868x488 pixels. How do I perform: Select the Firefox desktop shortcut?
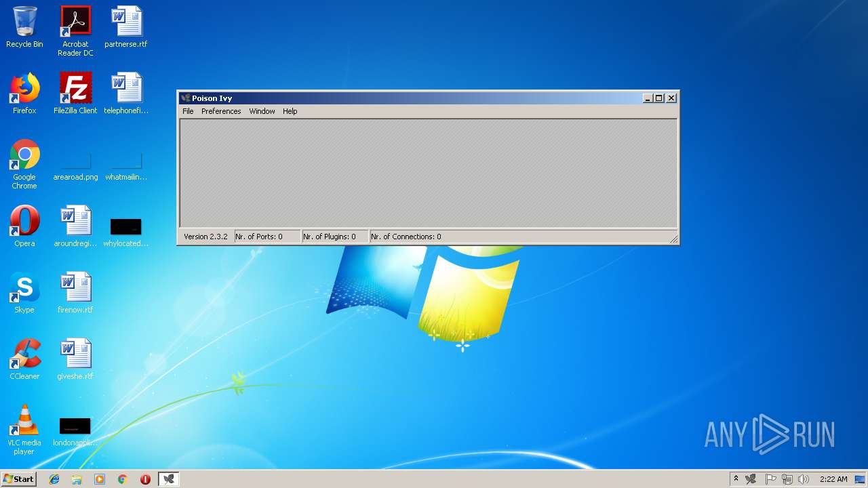[24, 94]
